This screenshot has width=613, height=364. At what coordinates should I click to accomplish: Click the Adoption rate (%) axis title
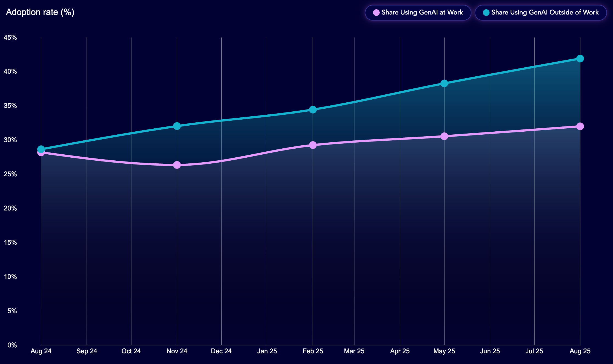(x=40, y=12)
